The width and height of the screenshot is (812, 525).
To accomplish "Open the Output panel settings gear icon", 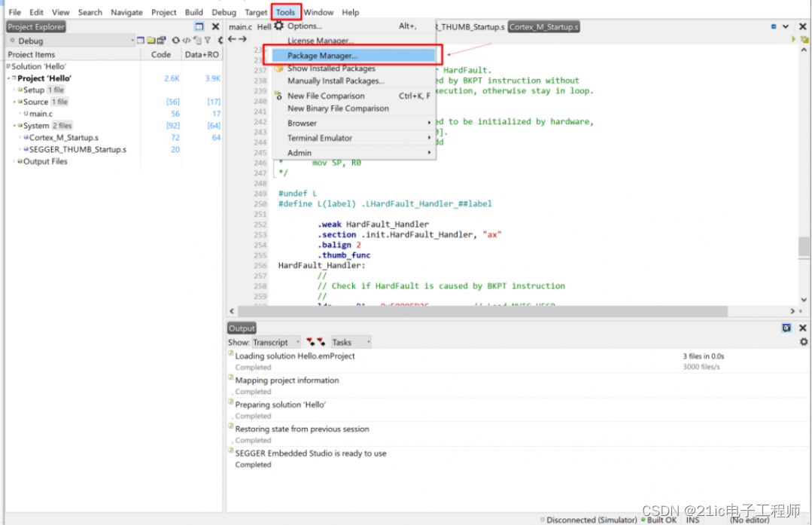I will pyautogui.click(x=802, y=341).
